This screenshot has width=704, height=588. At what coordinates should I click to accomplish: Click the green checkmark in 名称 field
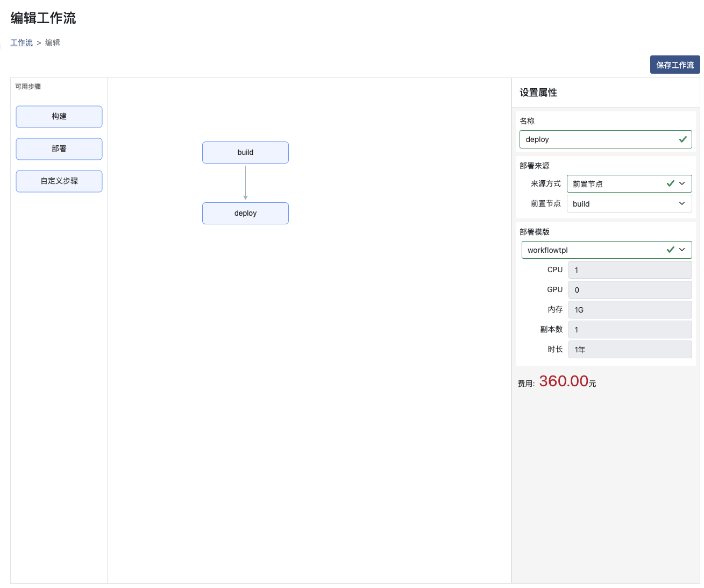pyautogui.click(x=682, y=139)
